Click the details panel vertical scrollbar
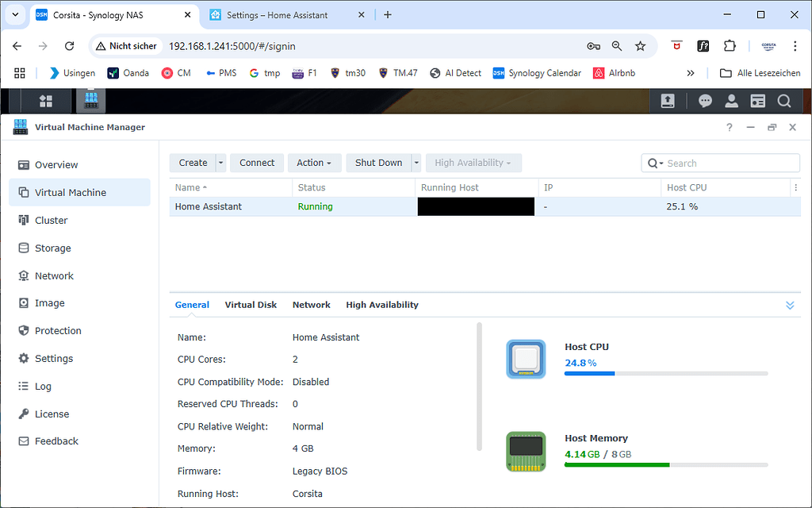This screenshot has width=812, height=508. (x=479, y=387)
